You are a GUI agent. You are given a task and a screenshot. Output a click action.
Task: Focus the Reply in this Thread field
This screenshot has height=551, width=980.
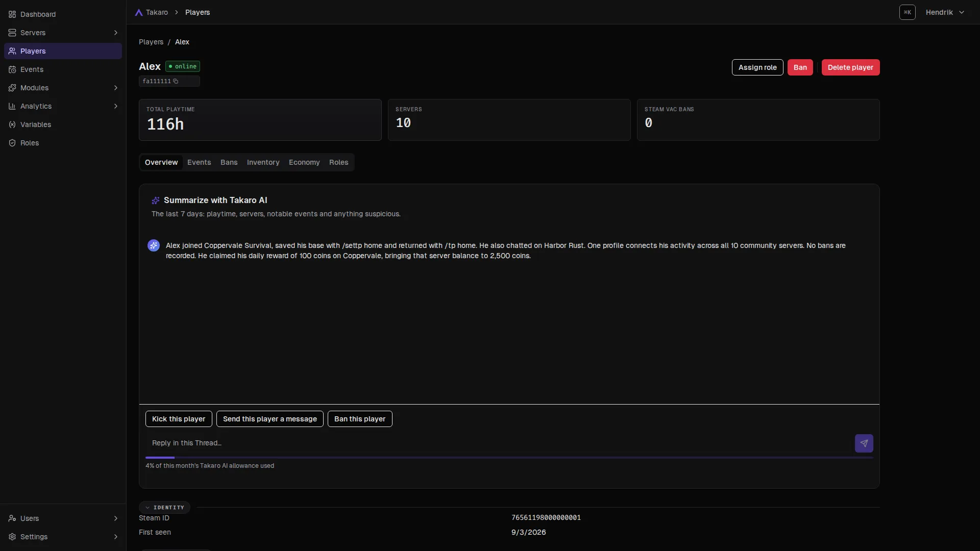click(x=499, y=443)
